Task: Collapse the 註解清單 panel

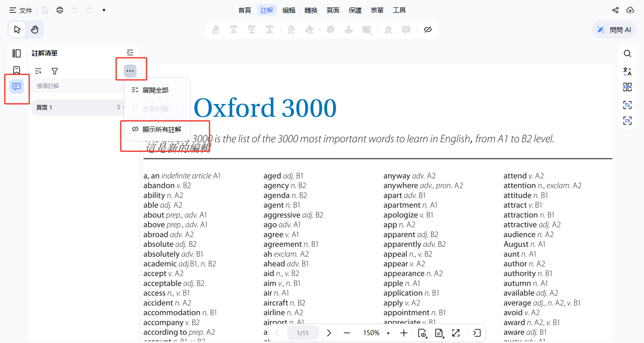Action: click(x=130, y=53)
